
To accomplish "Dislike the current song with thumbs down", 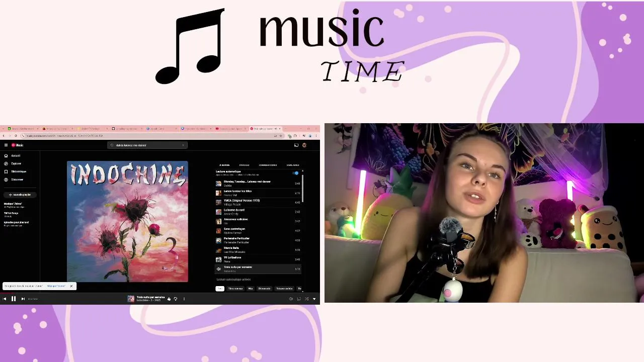I will click(176, 299).
